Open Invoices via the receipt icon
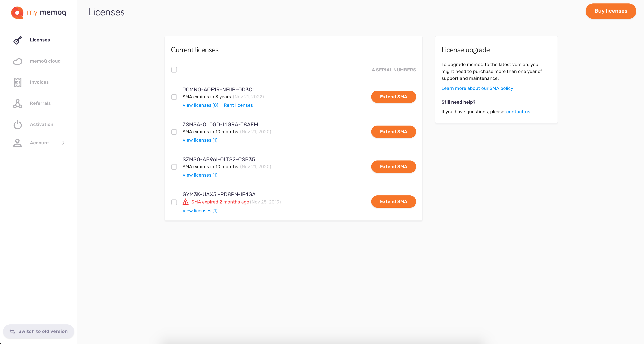Viewport: 644px width, 344px height. (x=17, y=82)
